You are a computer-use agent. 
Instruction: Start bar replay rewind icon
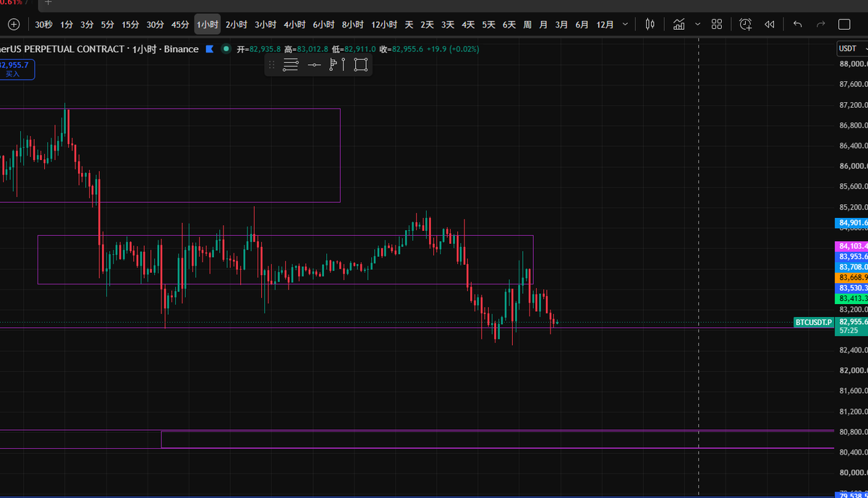click(x=770, y=25)
